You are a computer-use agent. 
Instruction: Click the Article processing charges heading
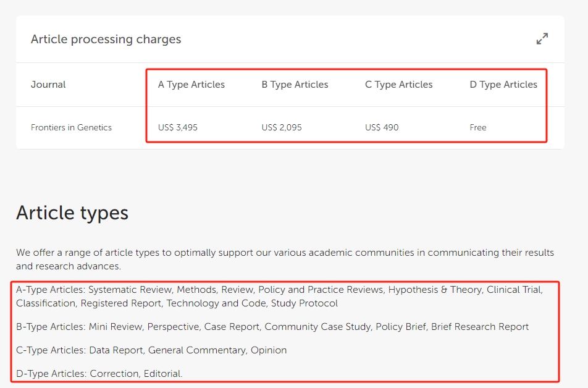click(106, 40)
